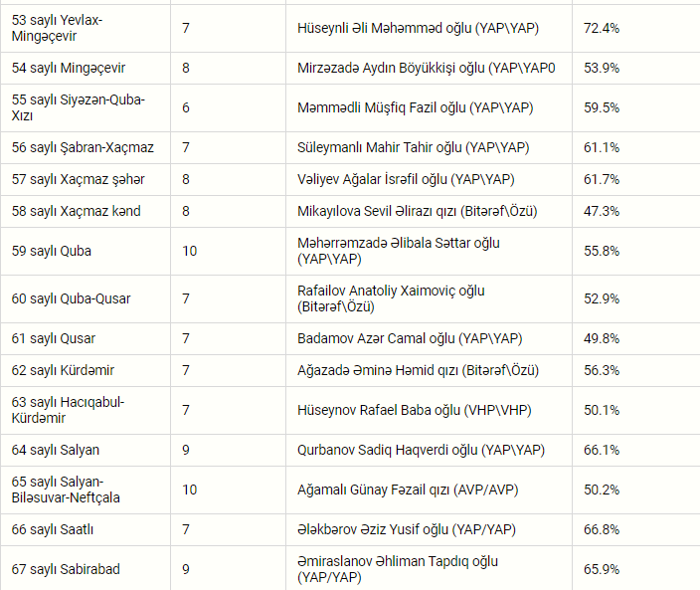Select the 65.9% result for Sabirabad
The image size is (700, 590).
point(602,569)
